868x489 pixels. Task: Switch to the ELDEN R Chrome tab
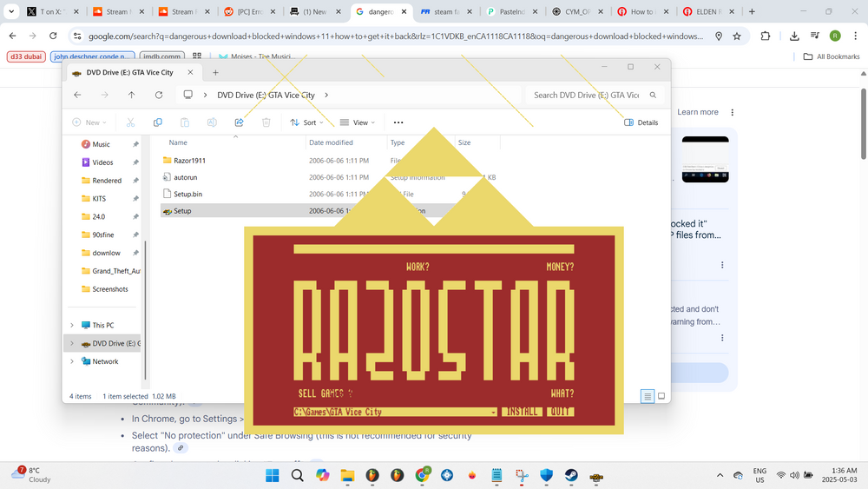click(708, 11)
